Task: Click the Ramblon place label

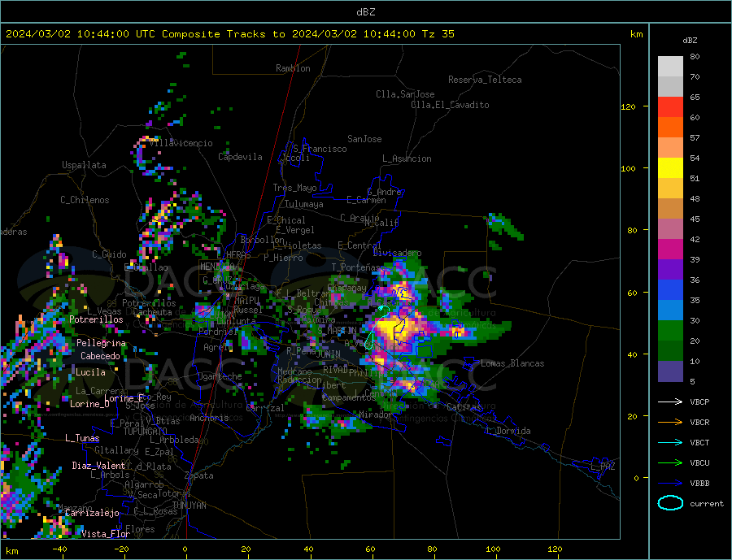Action: point(293,68)
